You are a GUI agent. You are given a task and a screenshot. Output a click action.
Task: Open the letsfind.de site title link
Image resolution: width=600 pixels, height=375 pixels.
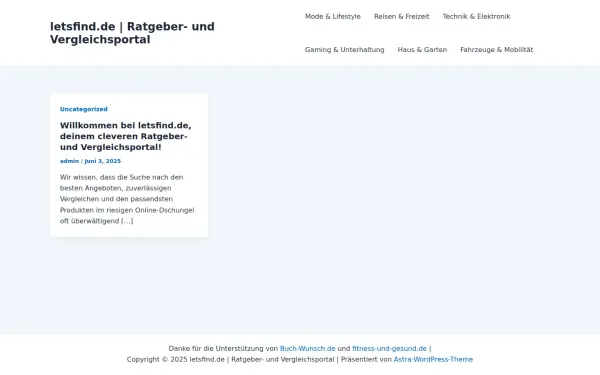[132, 33]
